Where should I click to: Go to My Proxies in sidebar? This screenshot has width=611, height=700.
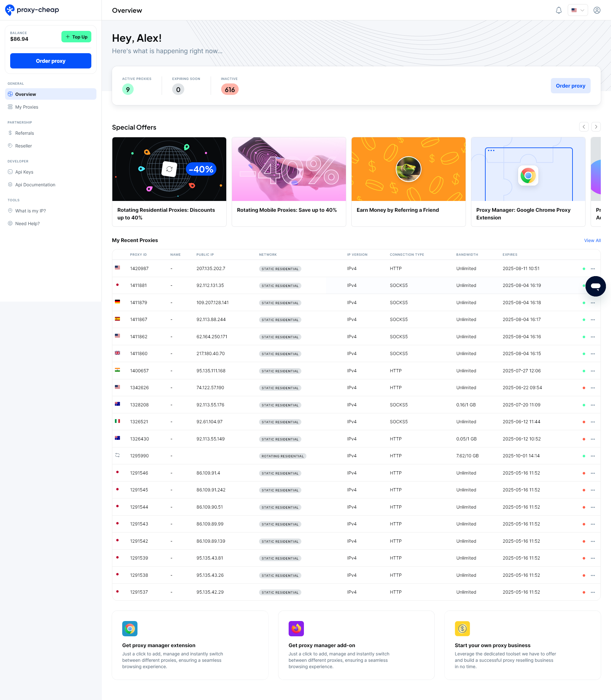coord(27,107)
